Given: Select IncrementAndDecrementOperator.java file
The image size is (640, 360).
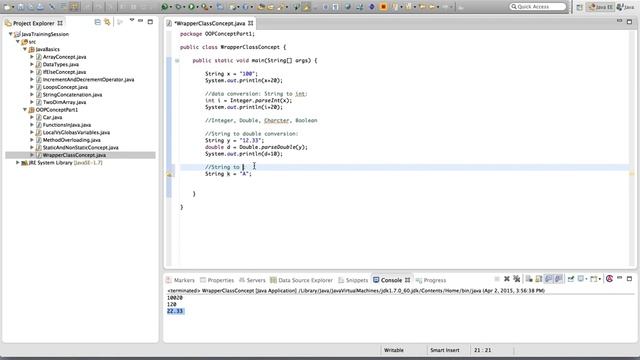Looking at the screenshot, I should tap(88, 80).
